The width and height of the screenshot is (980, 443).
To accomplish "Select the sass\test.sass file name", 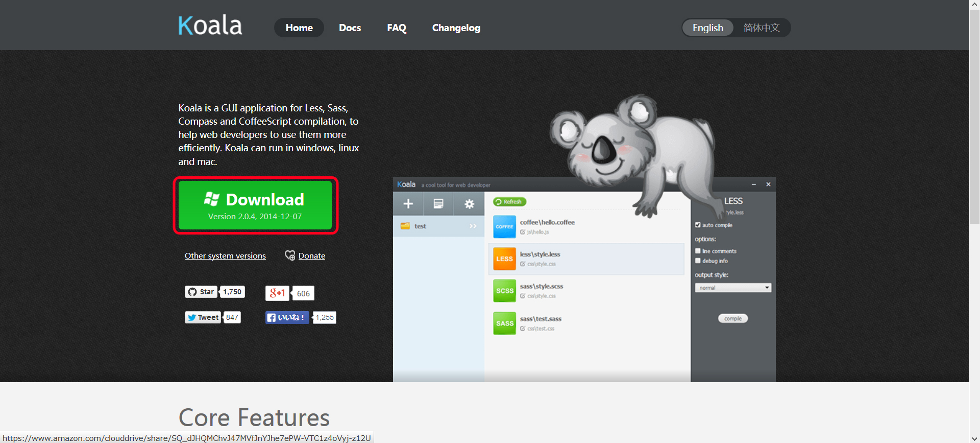I will point(541,319).
